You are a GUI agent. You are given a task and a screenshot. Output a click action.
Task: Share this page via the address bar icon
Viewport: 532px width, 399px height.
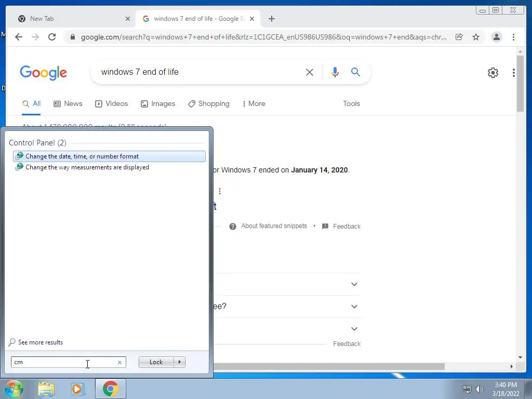tap(459, 37)
